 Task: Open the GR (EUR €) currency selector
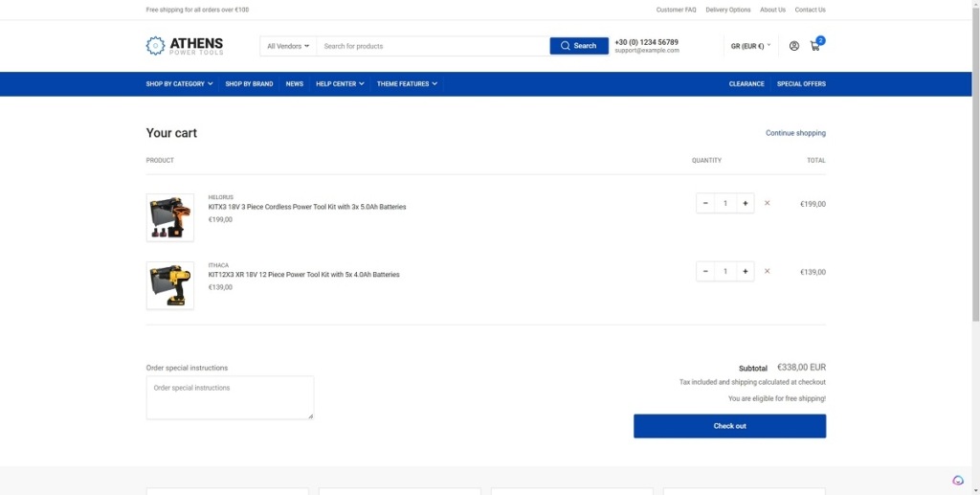click(750, 46)
